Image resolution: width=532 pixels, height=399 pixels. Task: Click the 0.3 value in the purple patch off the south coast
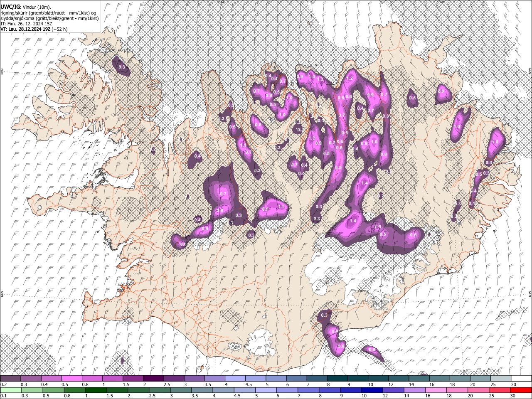[x=324, y=315]
